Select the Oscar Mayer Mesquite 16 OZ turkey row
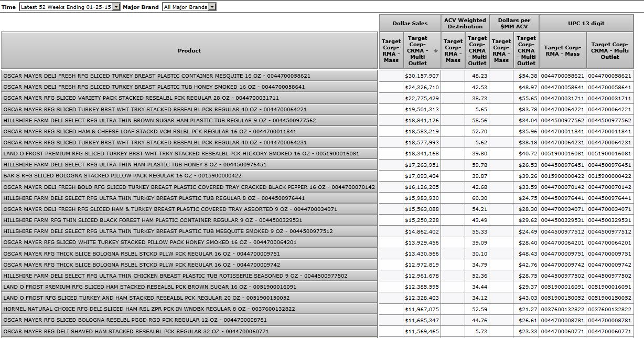 click(189, 76)
